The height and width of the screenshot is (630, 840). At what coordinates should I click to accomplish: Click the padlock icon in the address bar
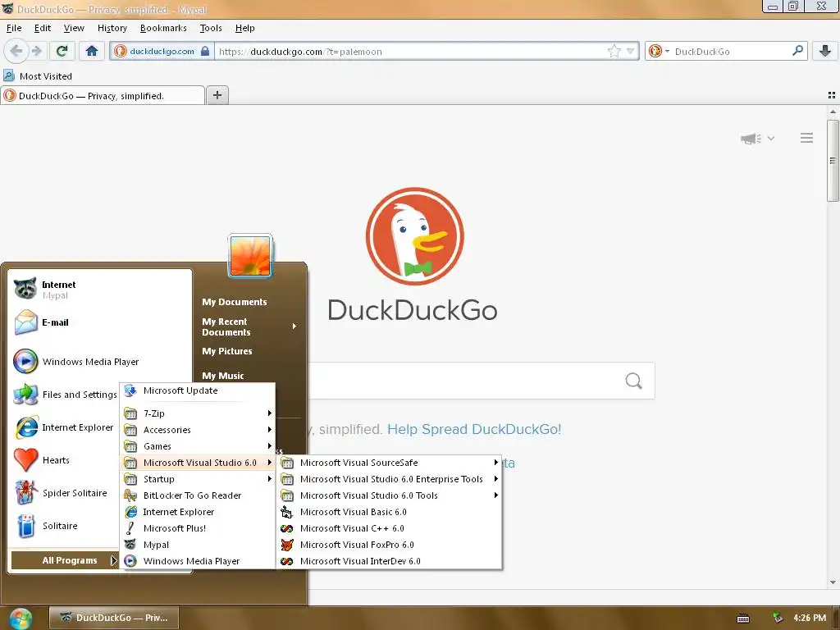204,52
